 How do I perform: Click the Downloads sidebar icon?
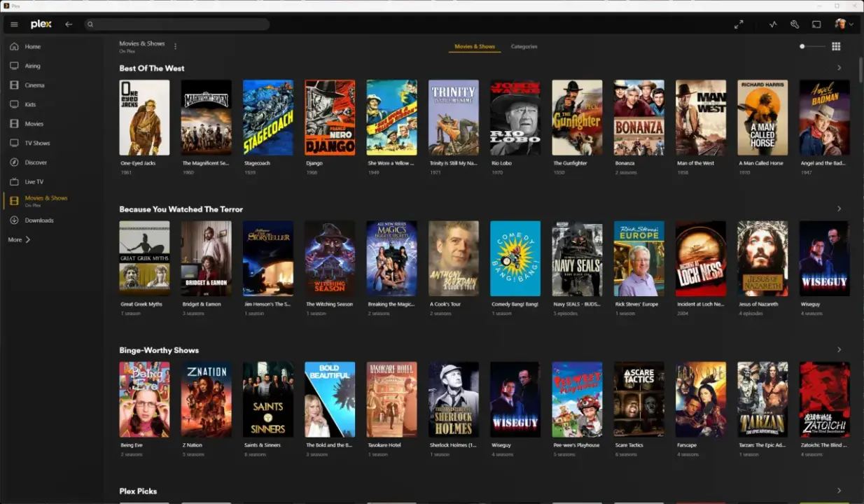click(x=14, y=220)
